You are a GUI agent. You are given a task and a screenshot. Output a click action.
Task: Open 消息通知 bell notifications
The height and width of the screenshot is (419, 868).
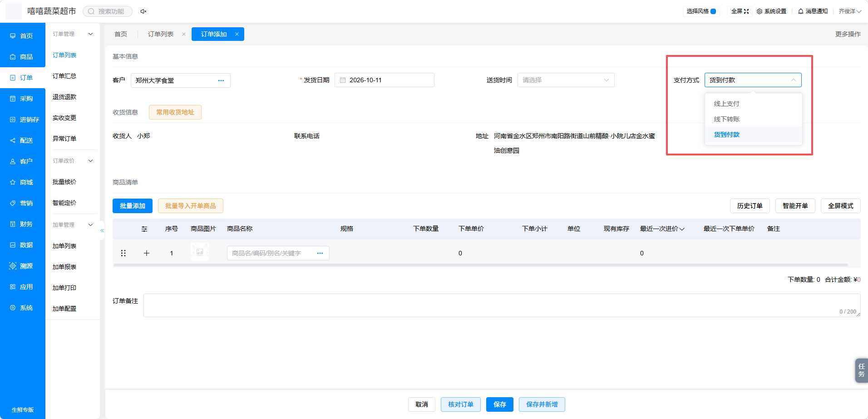813,11
